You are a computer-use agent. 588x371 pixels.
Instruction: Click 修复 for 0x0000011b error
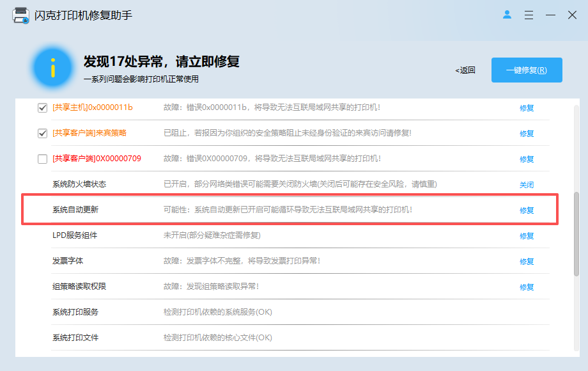coord(527,108)
